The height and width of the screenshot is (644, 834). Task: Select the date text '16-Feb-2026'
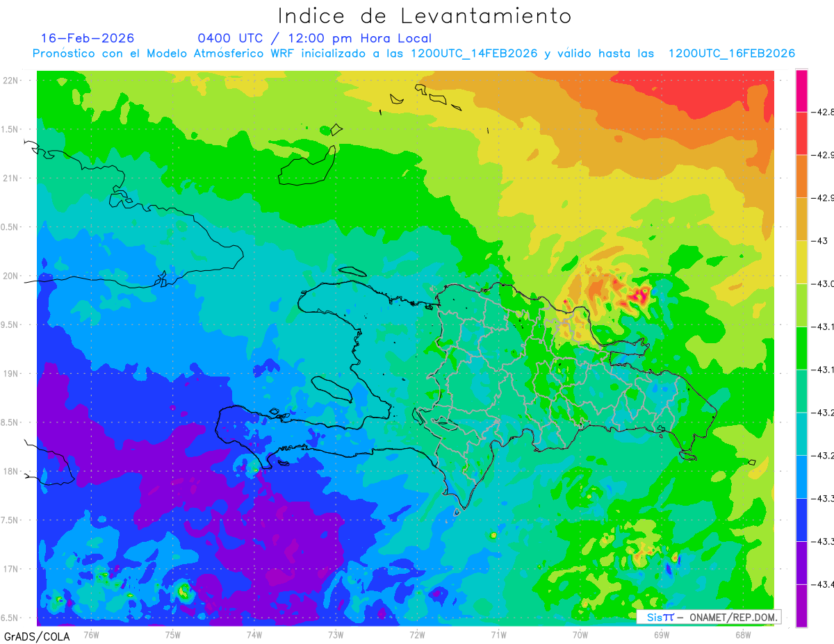[x=88, y=38]
